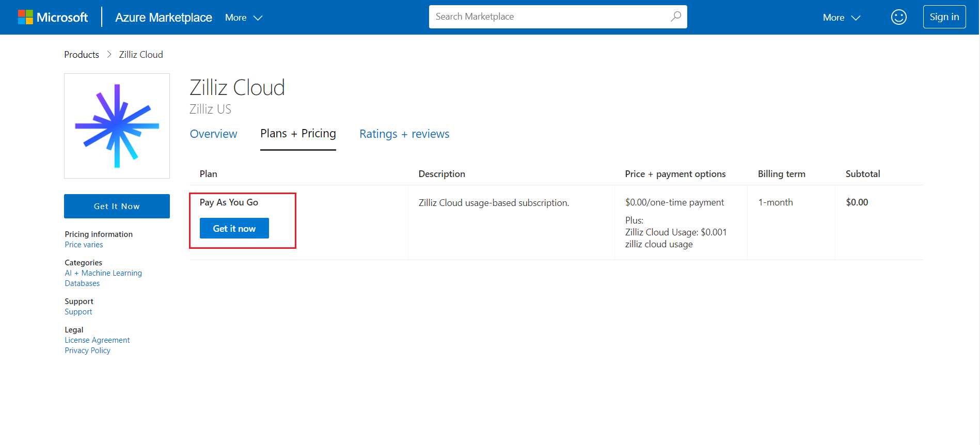The width and height of the screenshot is (980, 445).
Task: View the License Agreement link
Action: tap(97, 340)
